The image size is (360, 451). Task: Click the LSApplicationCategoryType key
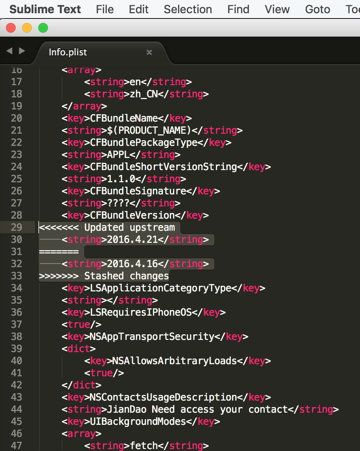coord(161,288)
